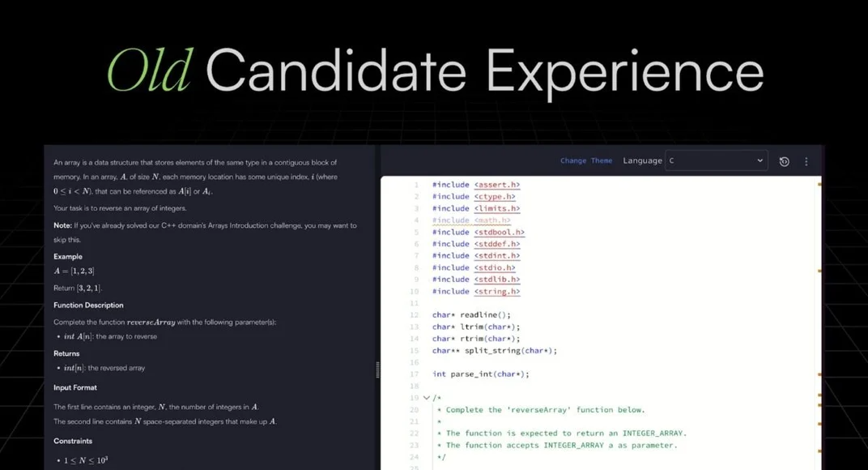Click the bullet "int[n]: the reversed array"
This screenshot has width=868, height=470.
(104, 368)
